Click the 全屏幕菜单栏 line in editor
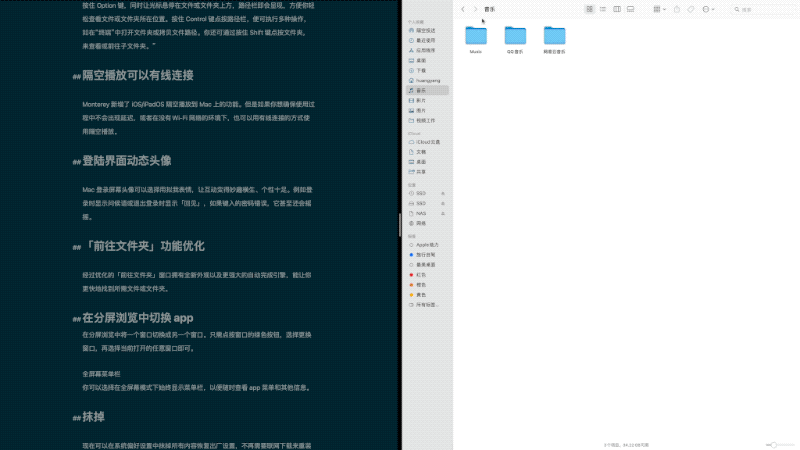Image resolution: width=800 pixels, height=450 pixels. (x=102, y=374)
